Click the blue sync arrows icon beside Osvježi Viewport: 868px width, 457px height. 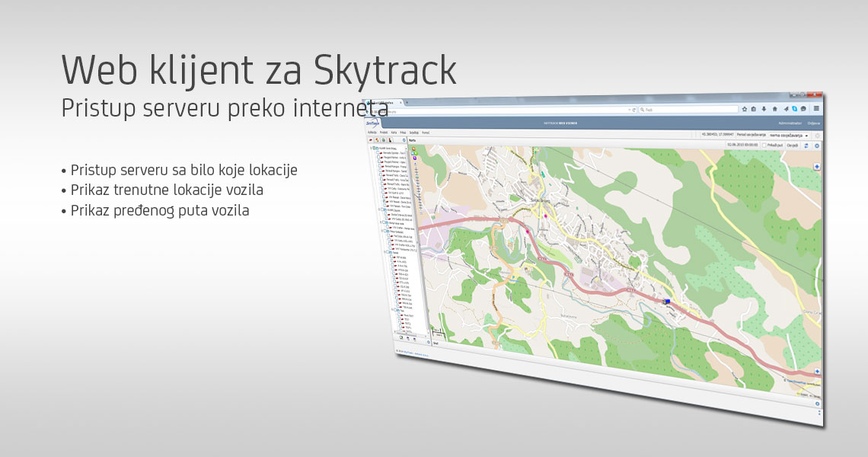coord(806,145)
